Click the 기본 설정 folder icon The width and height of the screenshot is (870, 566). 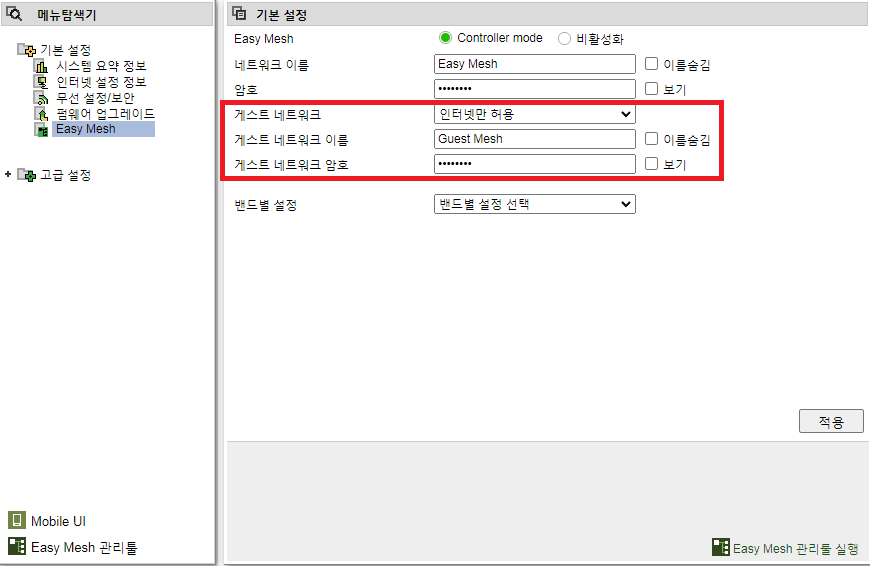(x=26, y=50)
